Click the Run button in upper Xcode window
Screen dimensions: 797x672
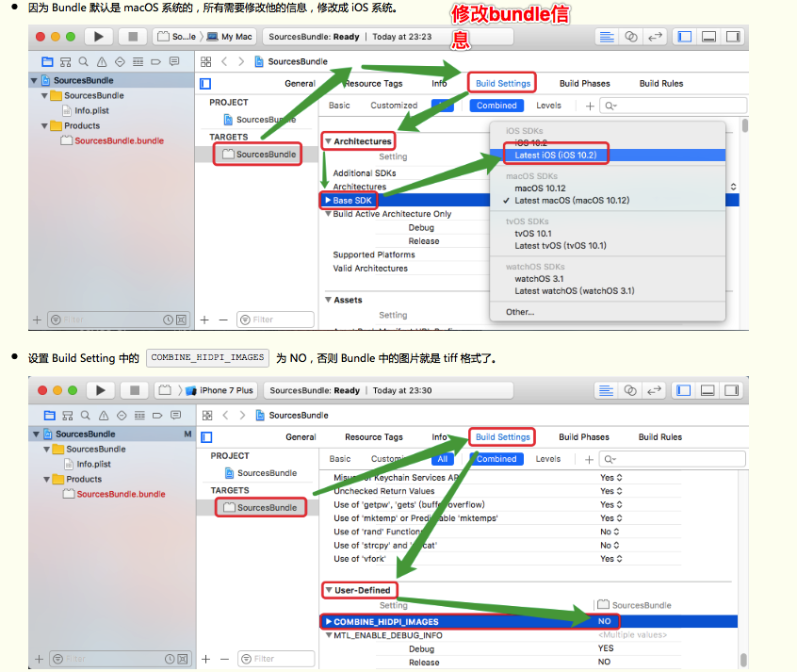pos(99,37)
